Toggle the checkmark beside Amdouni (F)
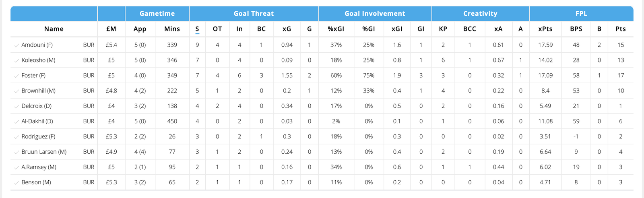This screenshot has height=198, width=644. (x=17, y=45)
